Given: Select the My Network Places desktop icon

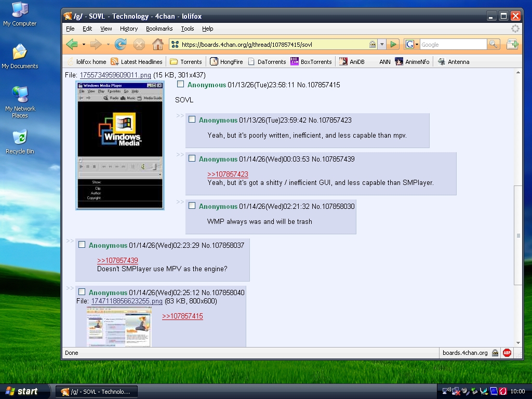Looking at the screenshot, I should click(x=20, y=102).
